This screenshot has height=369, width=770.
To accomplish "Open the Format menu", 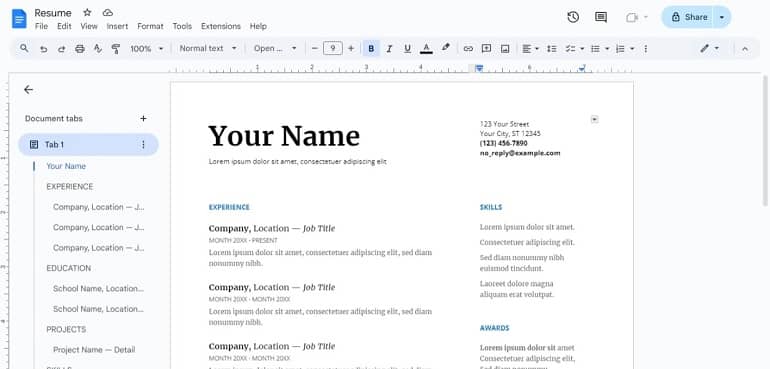I will (150, 27).
